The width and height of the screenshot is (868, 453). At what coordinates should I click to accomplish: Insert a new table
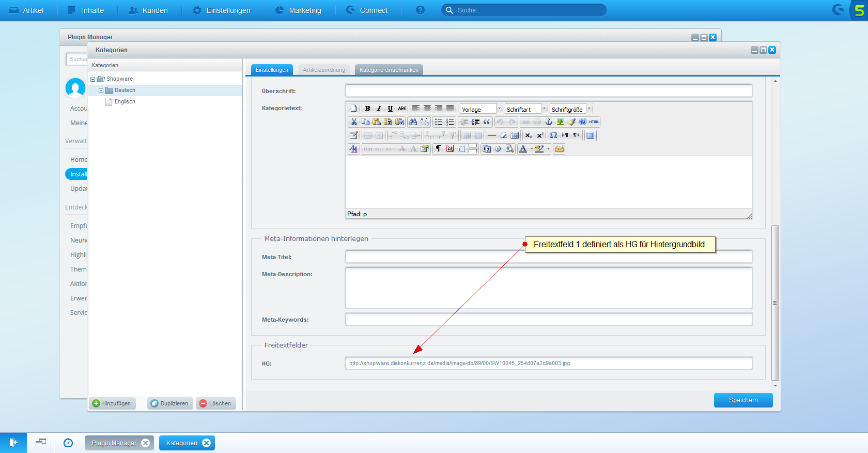[353, 135]
